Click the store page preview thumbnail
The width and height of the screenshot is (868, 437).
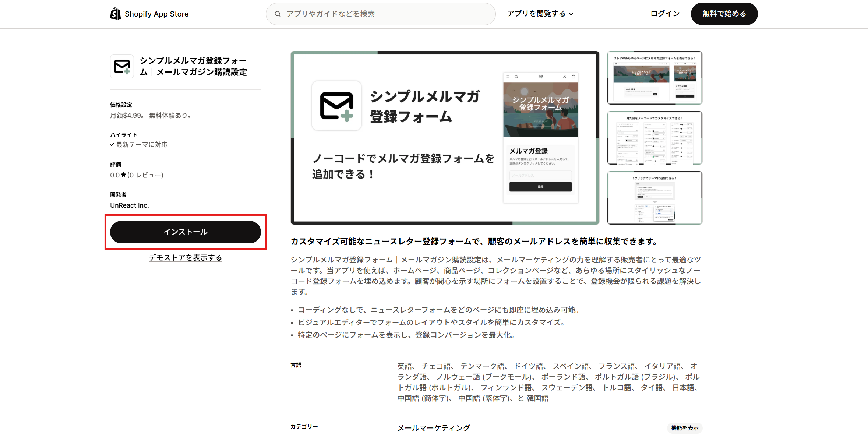[x=654, y=78]
